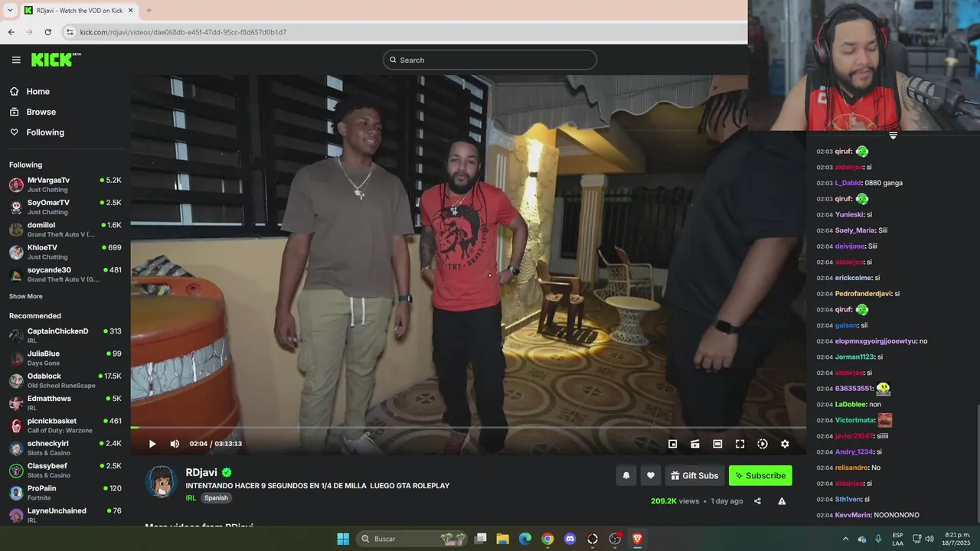Collapse chat using the top chevron
Viewport: 980px width, 551px height.
coord(893,135)
